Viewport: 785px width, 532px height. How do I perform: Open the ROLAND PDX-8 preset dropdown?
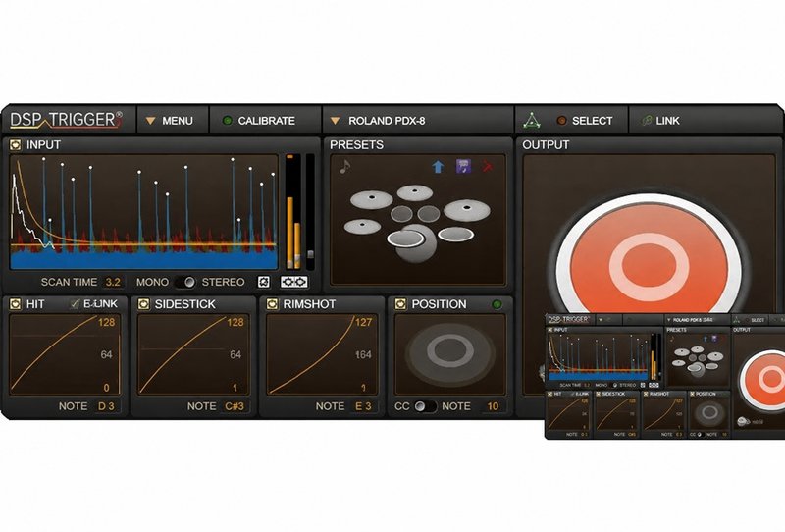378,121
